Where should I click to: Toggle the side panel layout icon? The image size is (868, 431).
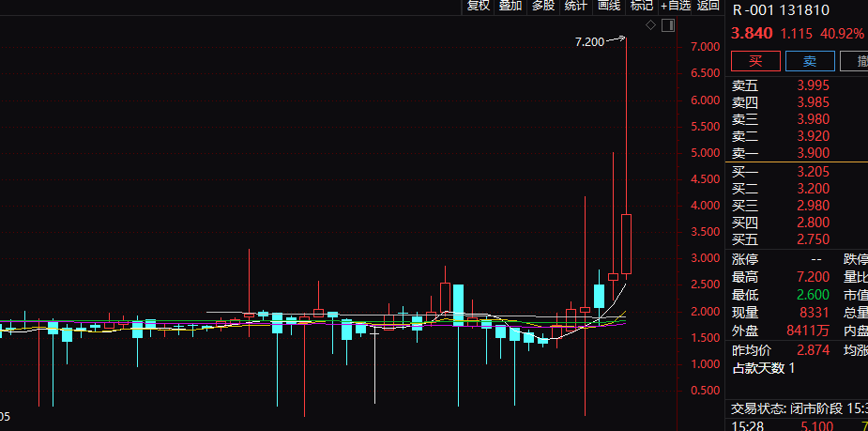tap(667, 25)
